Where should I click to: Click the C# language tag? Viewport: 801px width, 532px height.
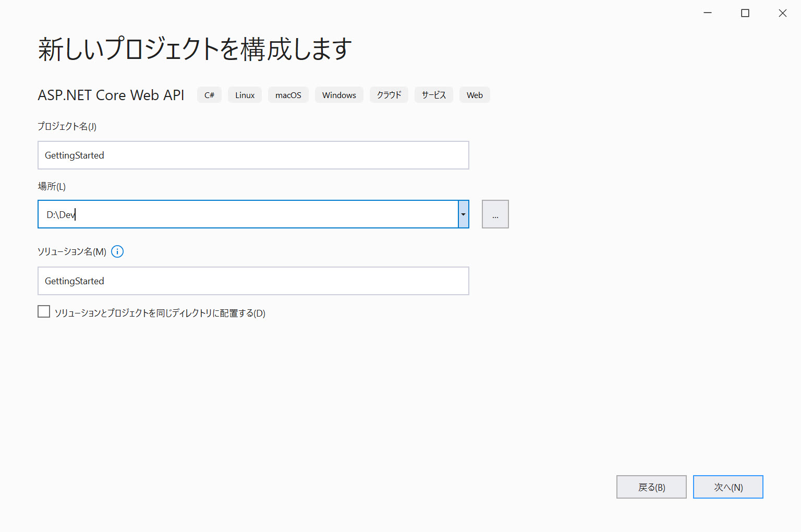tap(209, 95)
